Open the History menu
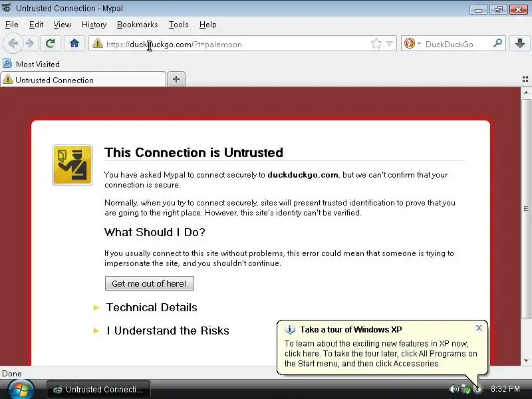532x399 pixels. coord(94,25)
